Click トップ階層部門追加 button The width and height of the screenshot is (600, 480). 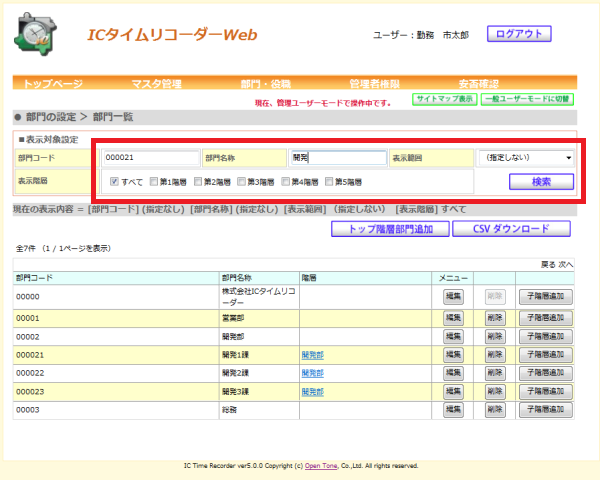tap(390, 229)
